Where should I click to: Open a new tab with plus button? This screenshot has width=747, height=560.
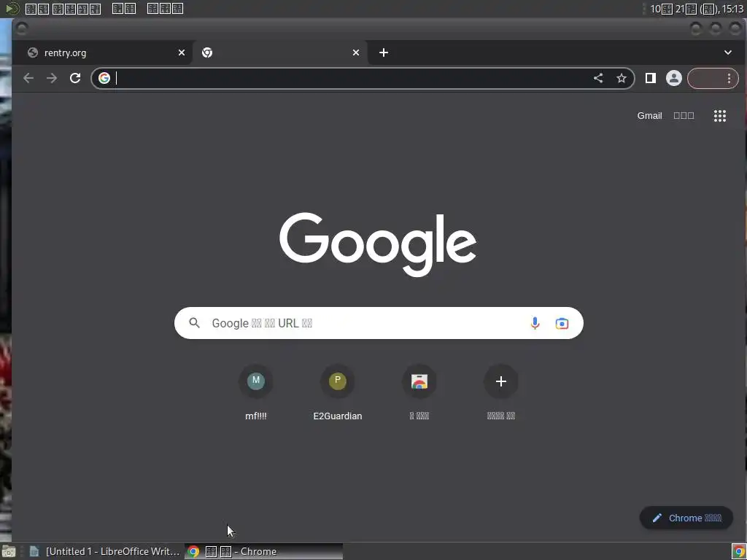(384, 52)
